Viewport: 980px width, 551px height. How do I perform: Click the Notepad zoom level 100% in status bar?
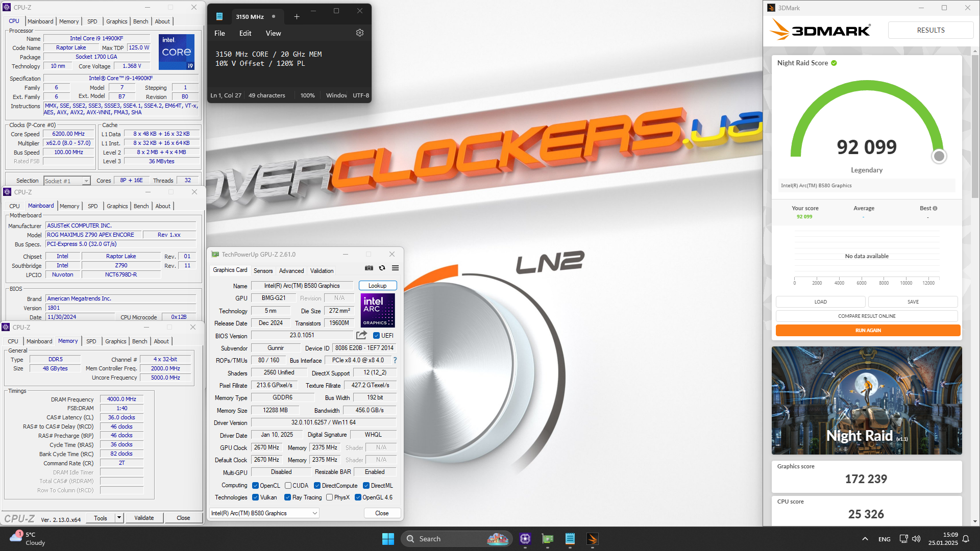(307, 95)
